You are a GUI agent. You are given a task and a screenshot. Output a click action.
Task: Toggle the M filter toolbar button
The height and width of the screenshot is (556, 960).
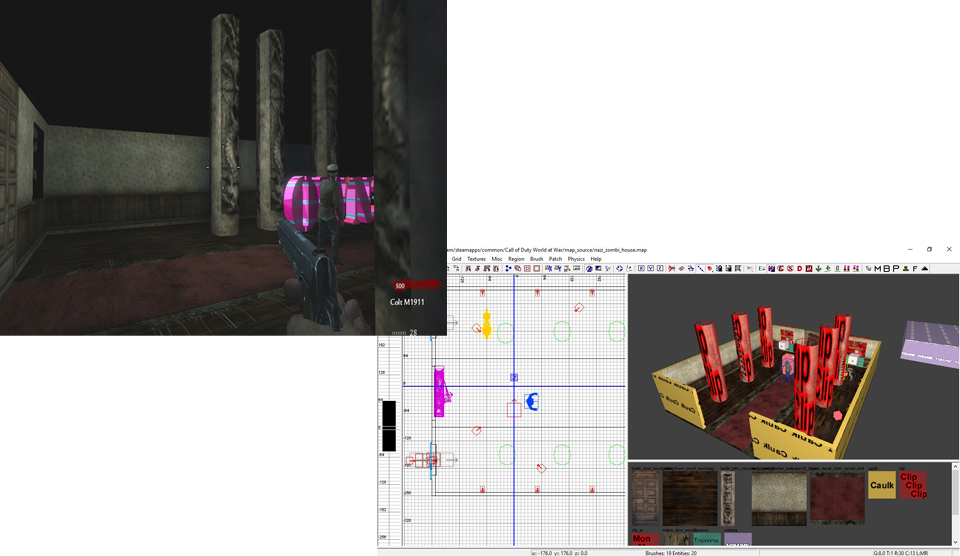pos(877,268)
